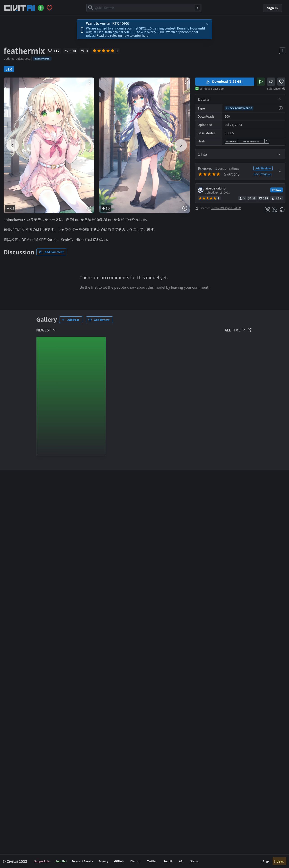Open the CreativeML Open RAIL-M license link
Viewport: 289px width, 868px height.
point(226,208)
